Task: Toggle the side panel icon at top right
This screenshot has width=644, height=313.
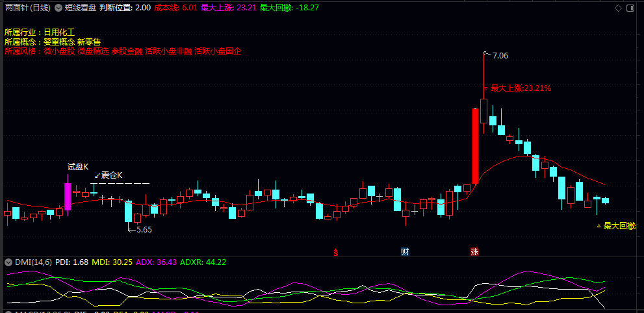Action: point(630,8)
